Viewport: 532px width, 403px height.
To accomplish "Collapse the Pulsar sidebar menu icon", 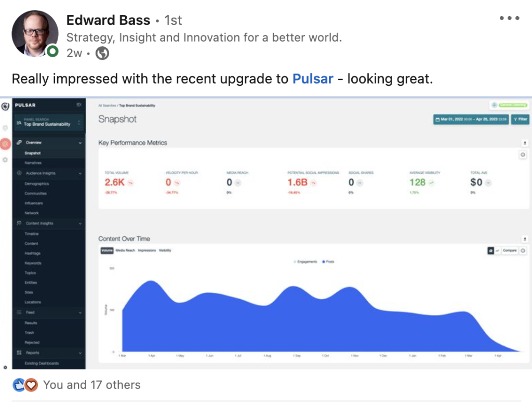I will 79,105.
